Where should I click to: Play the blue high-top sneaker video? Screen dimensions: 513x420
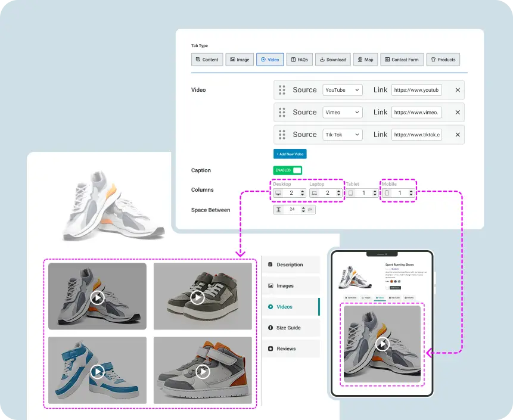click(98, 372)
